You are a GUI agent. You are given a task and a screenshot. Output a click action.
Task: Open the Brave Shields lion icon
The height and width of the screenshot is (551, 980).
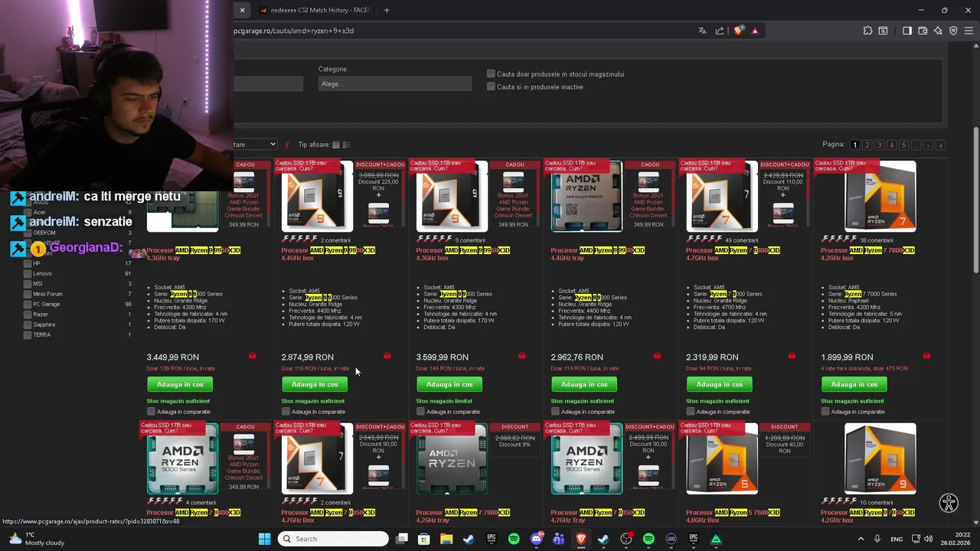[x=738, y=31]
